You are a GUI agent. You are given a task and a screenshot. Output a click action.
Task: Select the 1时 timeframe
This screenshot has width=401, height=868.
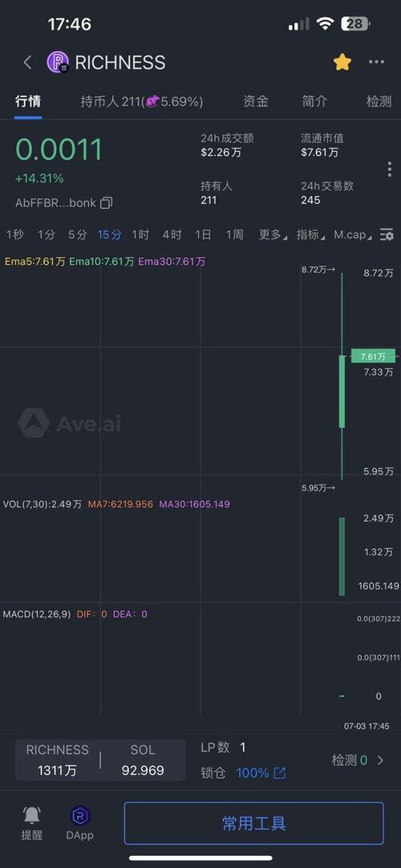tap(140, 234)
